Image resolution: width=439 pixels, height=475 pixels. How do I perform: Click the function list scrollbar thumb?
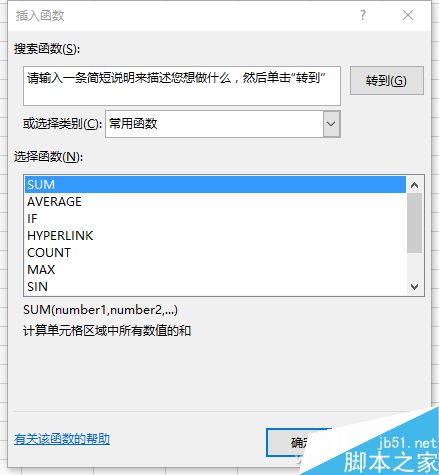click(414, 223)
